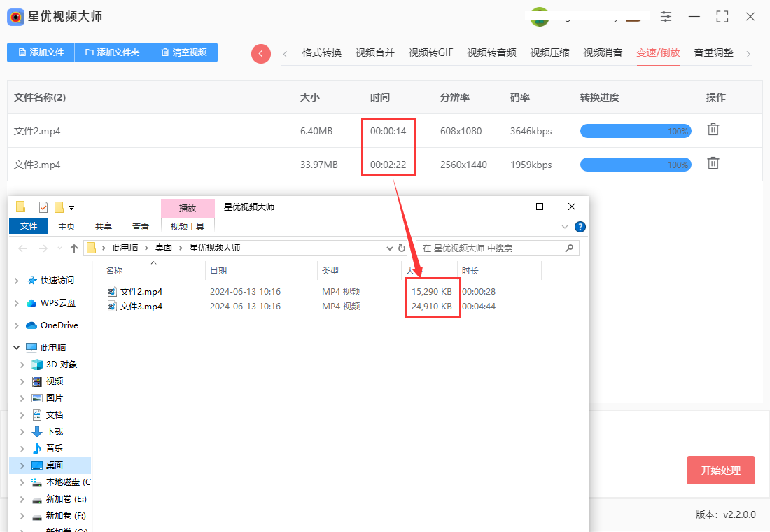Delete 文件2.mp4 with its trash icon
The width and height of the screenshot is (770, 532).
713,129
